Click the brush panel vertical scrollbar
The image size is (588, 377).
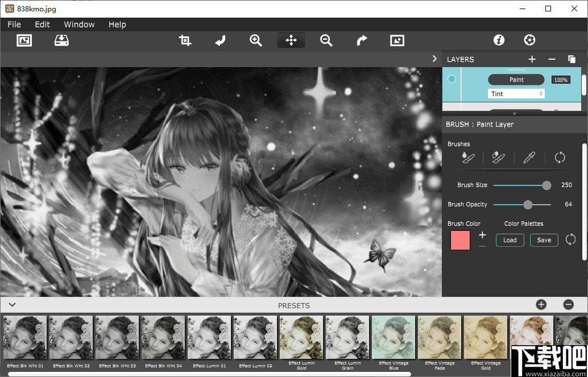pos(584,201)
